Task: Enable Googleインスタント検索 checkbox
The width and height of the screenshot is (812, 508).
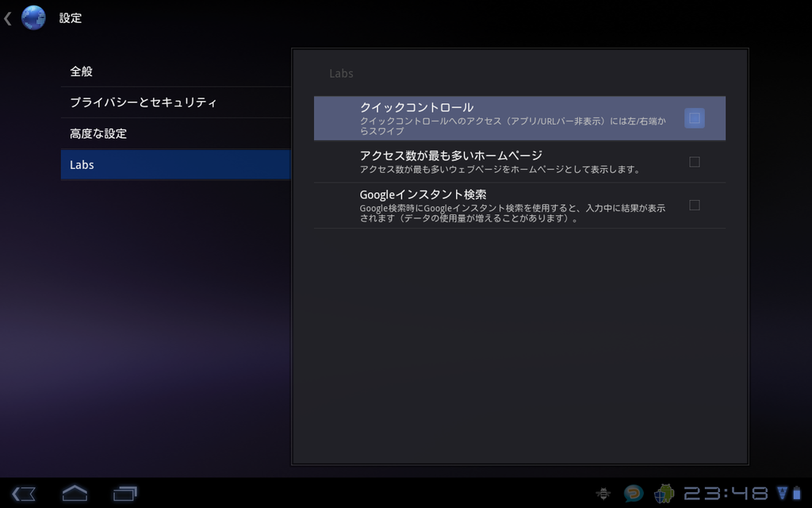Action: [x=695, y=206]
